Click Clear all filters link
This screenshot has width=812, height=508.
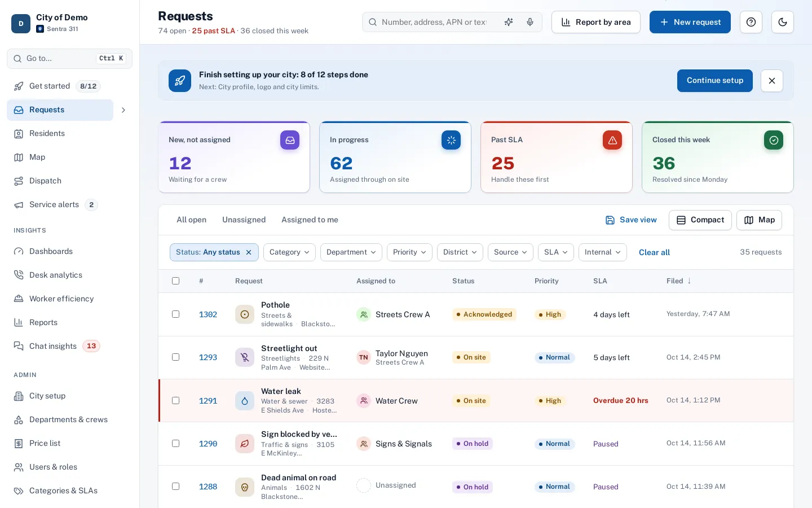click(x=654, y=252)
